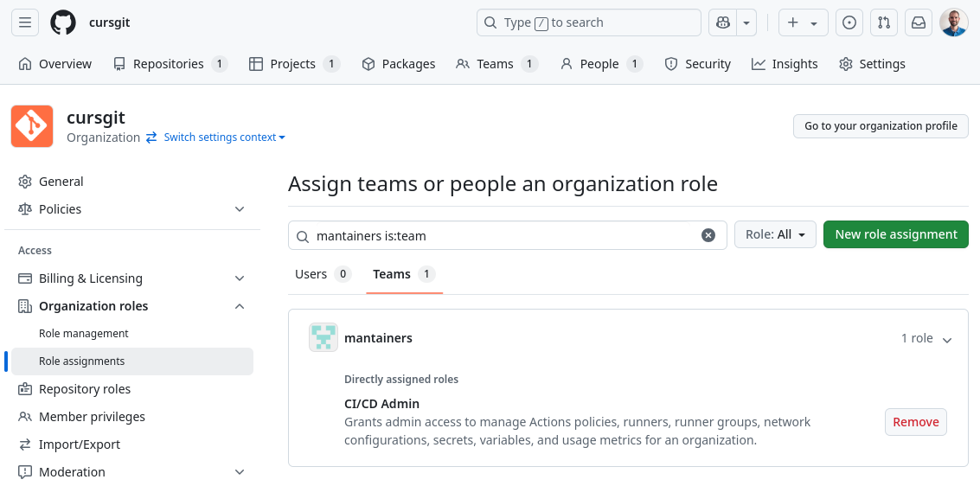
Task: Select Role assignments in sidebar
Action: click(x=132, y=361)
